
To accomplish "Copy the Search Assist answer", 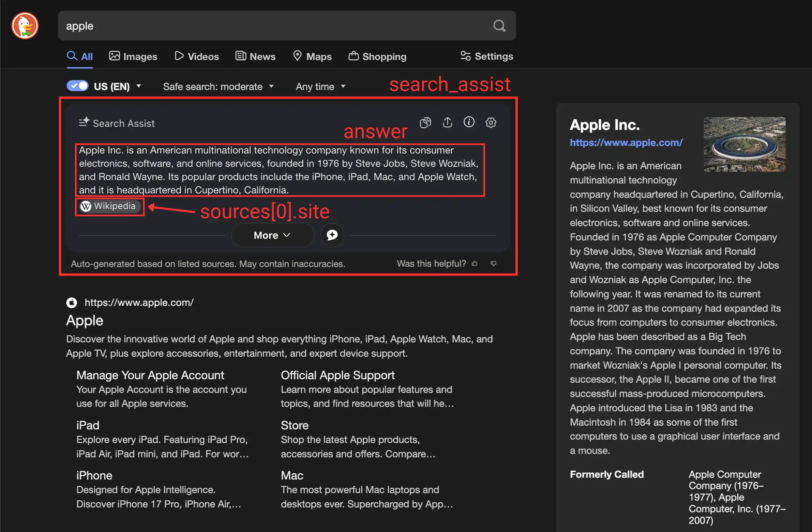I will [x=425, y=122].
